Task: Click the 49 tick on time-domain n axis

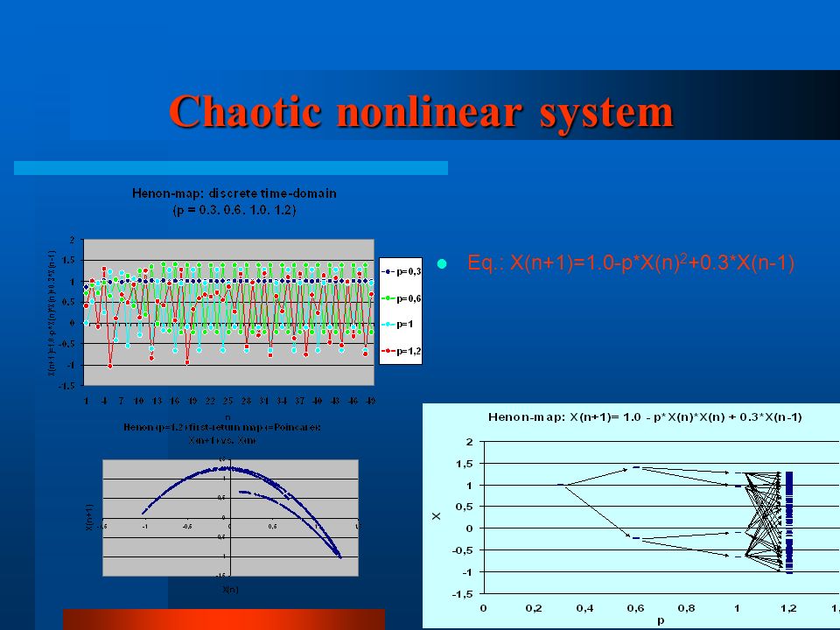Action: [x=370, y=401]
